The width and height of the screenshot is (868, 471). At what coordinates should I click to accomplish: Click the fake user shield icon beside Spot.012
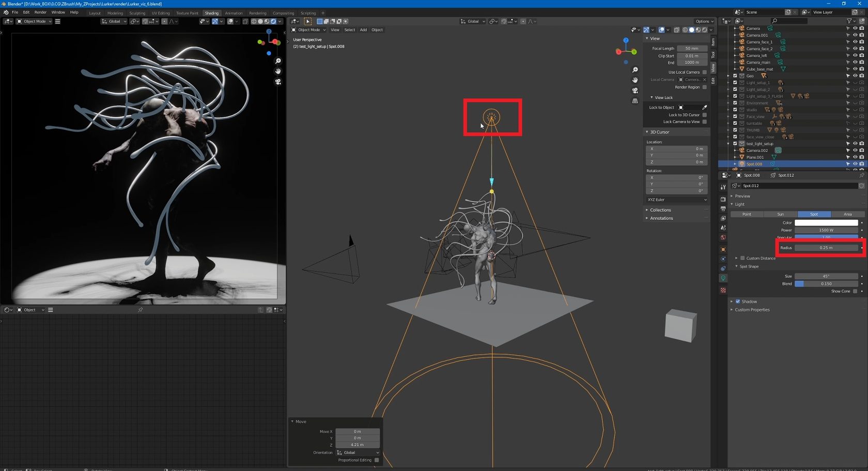click(861, 186)
